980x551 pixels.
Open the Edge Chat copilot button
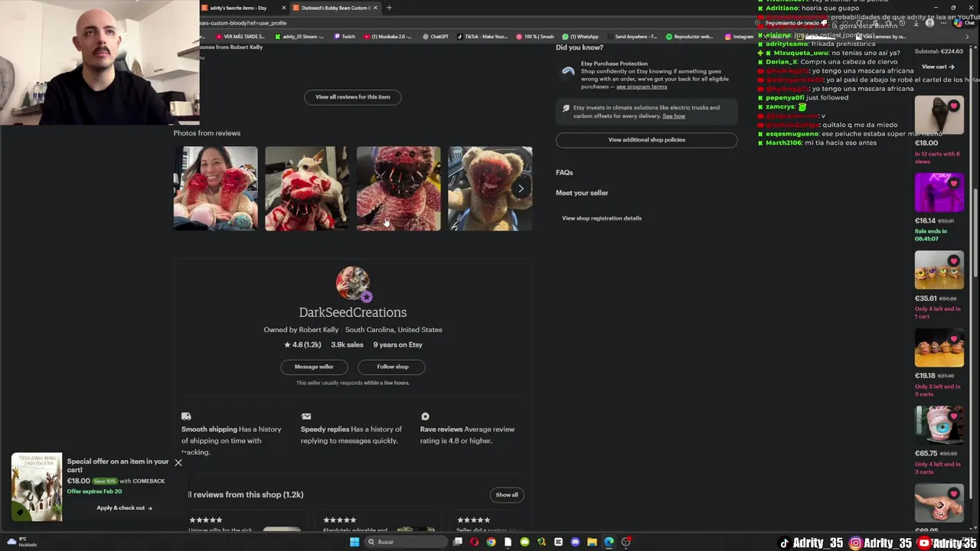tap(963, 23)
